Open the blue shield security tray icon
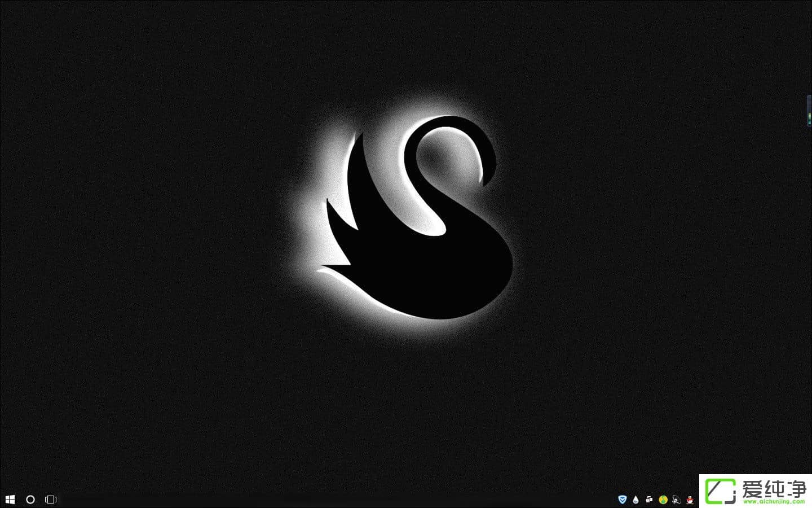Viewport: 812px width, 508px height. tap(623, 500)
